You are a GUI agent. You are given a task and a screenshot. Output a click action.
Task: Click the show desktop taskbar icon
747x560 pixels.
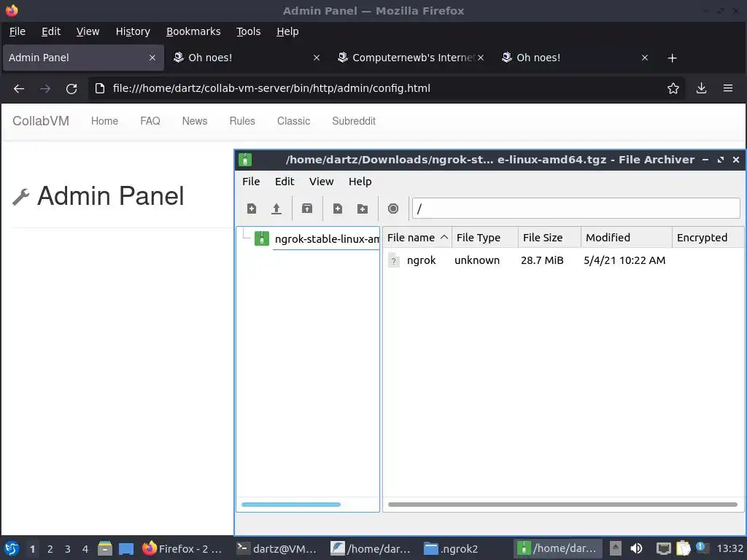(126, 548)
